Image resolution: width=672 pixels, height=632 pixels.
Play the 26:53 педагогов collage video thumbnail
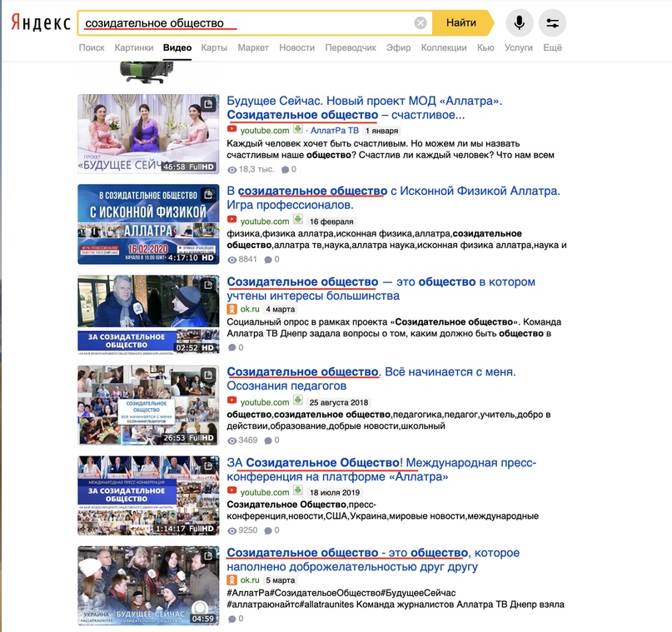pyautogui.click(x=148, y=405)
